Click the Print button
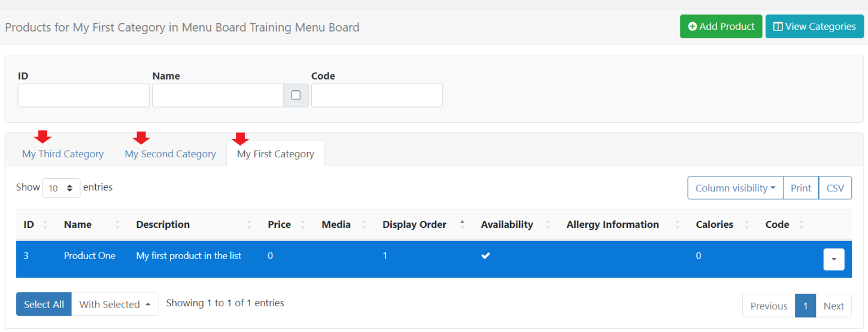868x332 pixels. [800, 188]
